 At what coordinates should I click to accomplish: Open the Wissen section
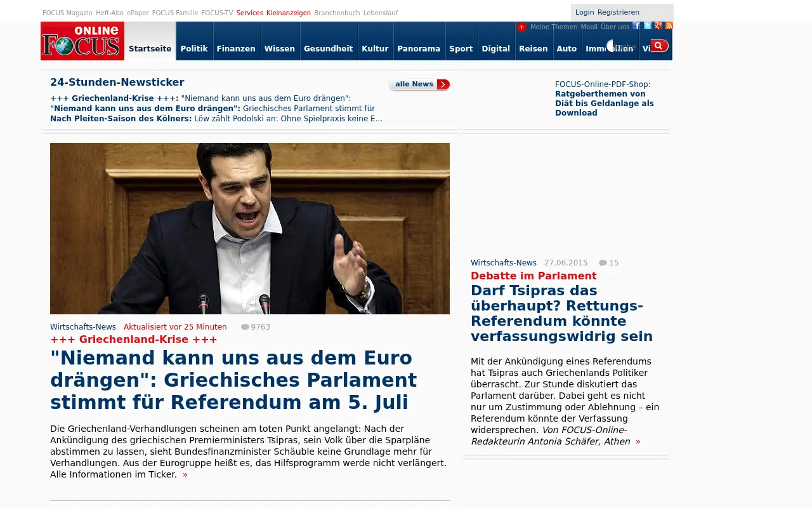pos(280,49)
